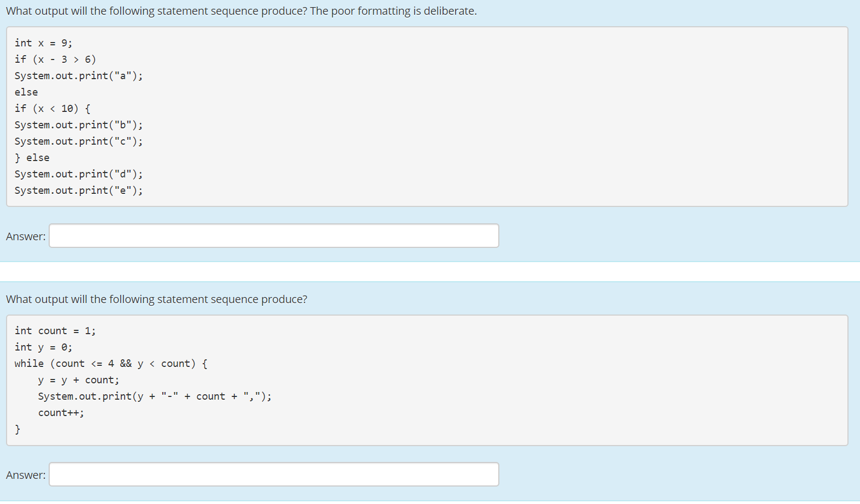
Task: Click the first question's Answer input field
Action: tap(274, 236)
